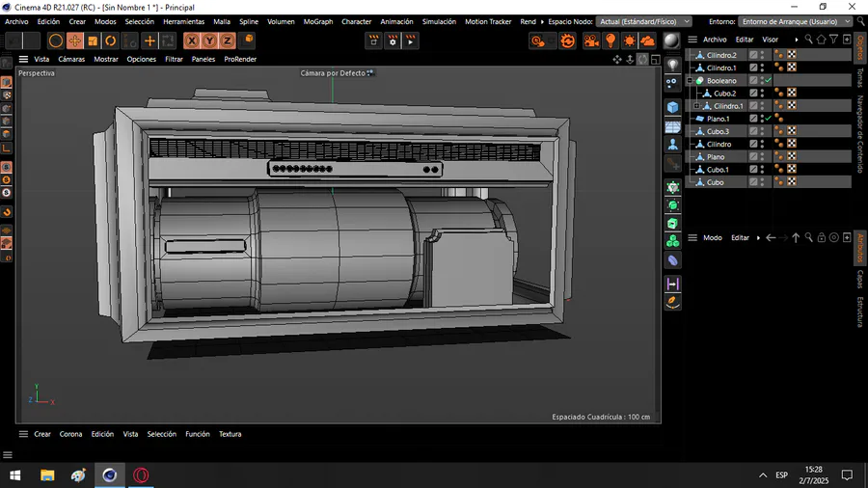This screenshot has width=868, height=488.
Task: Toggle the viewport layout maximize icon
Action: click(656, 59)
